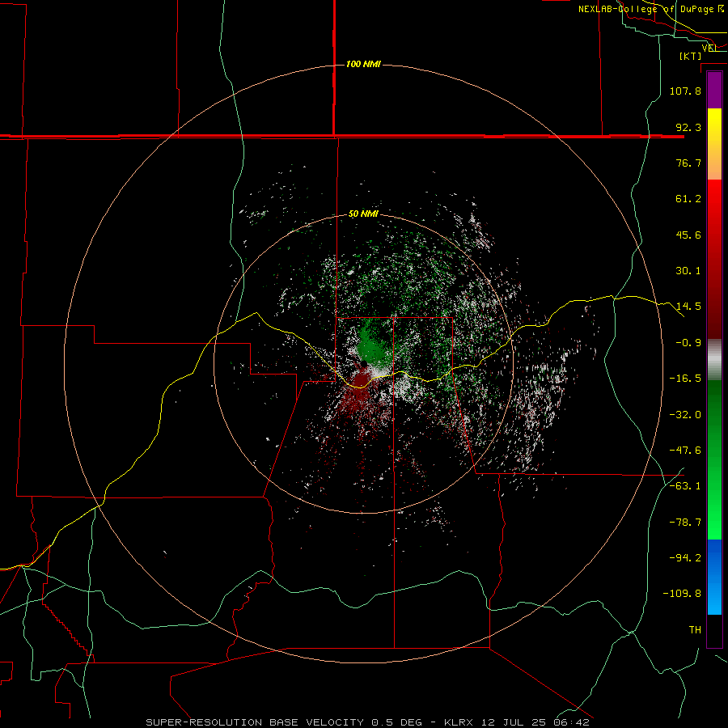Select the -32.0 scale value
728x728 pixels.
point(685,415)
